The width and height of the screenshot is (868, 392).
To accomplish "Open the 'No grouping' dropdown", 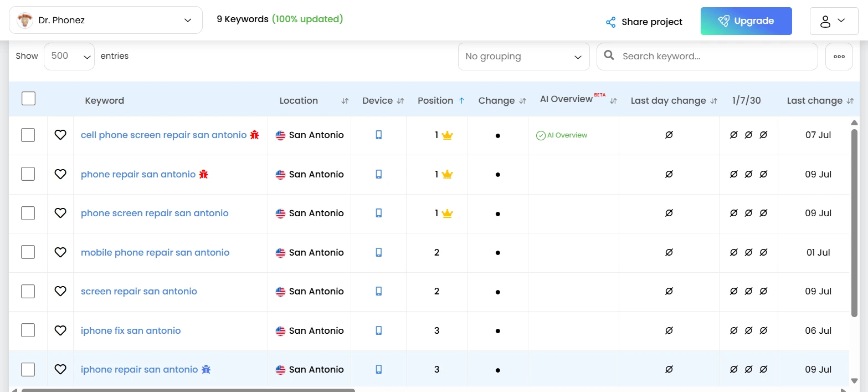I will (x=523, y=57).
